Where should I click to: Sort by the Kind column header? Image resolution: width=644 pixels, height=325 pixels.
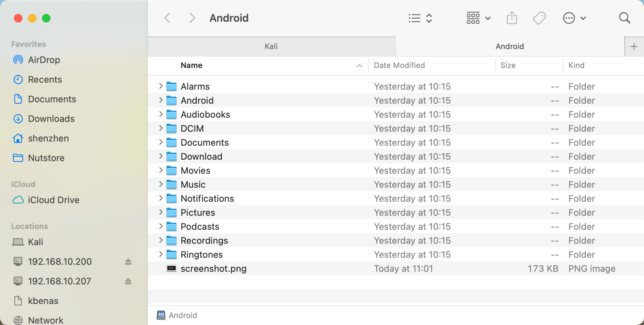tap(576, 65)
